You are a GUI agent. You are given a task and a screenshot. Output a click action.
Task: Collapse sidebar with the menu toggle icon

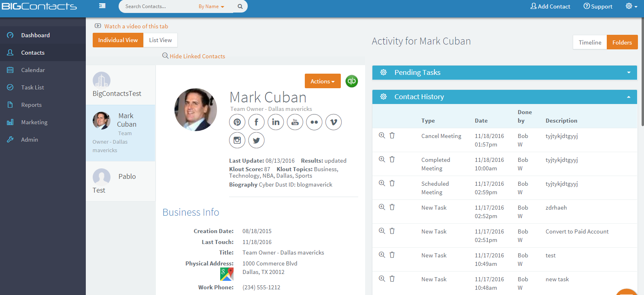(102, 6)
